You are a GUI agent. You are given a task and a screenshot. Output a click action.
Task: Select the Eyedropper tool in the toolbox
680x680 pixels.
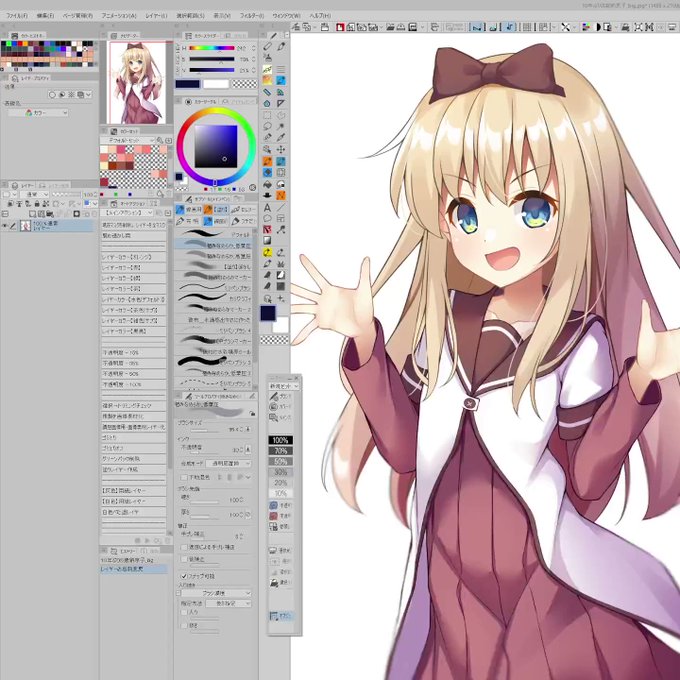click(281, 138)
